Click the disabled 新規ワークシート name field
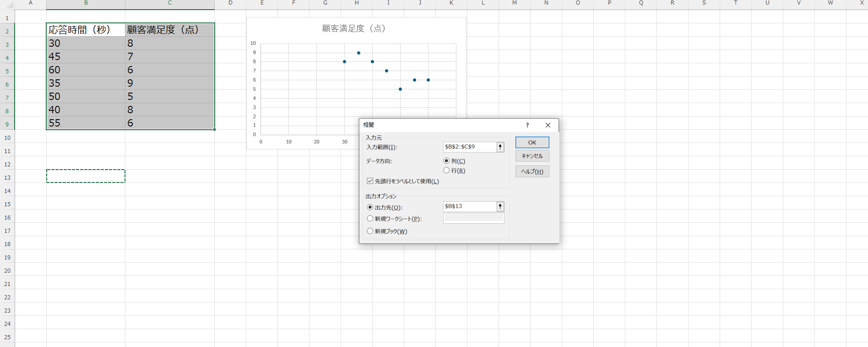This screenshot has width=868, height=347. (x=474, y=219)
